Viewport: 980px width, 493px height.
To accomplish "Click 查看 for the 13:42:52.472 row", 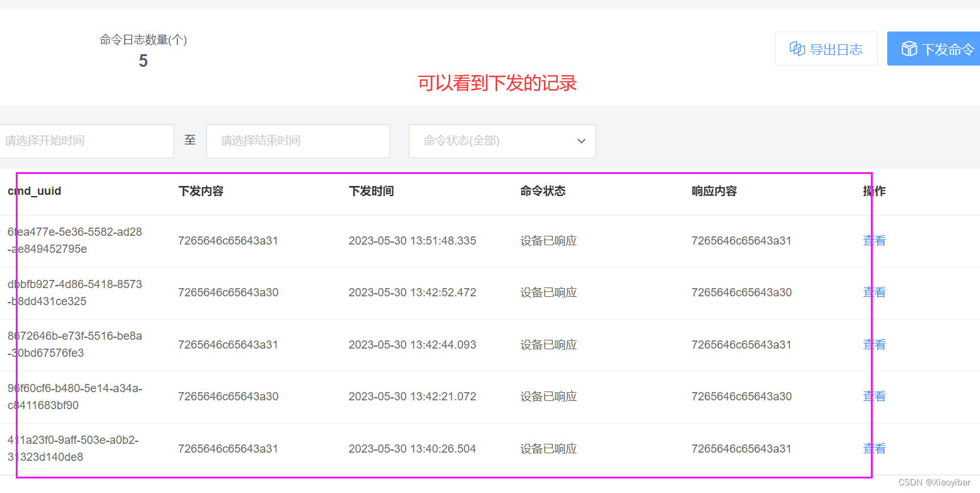I will click(874, 292).
